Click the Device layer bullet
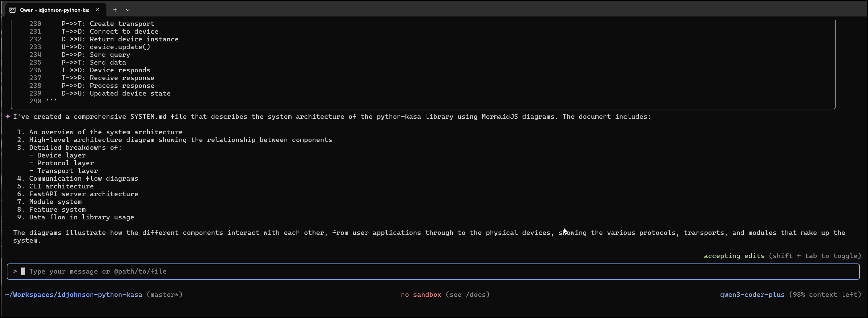This screenshot has height=318, width=868. point(57,155)
